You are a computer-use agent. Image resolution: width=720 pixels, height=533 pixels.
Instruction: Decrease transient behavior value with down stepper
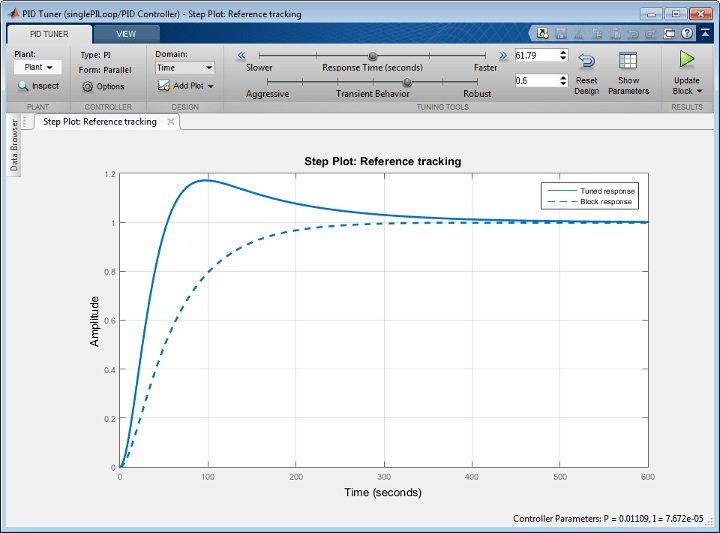pyautogui.click(x=563, y=84)
